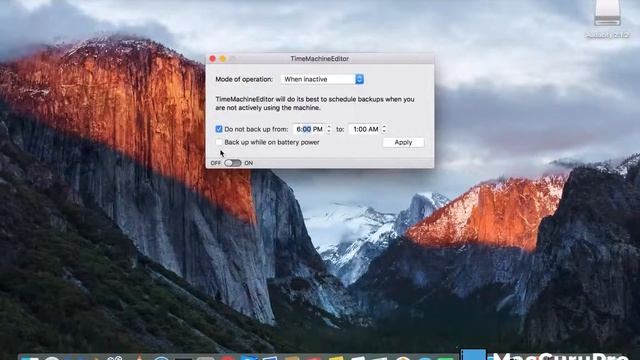Viewport: 640px width, 360px height.
Task: Click the Apply button
Action: (x=403, y=142)
